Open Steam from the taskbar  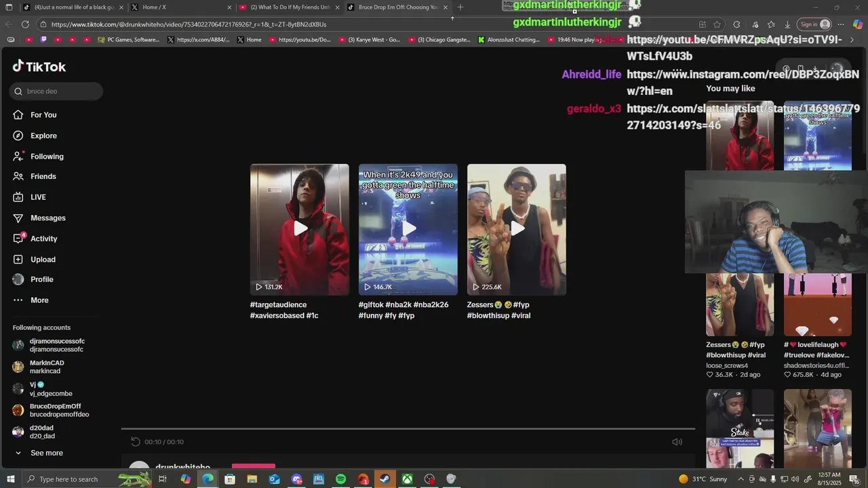384,479
